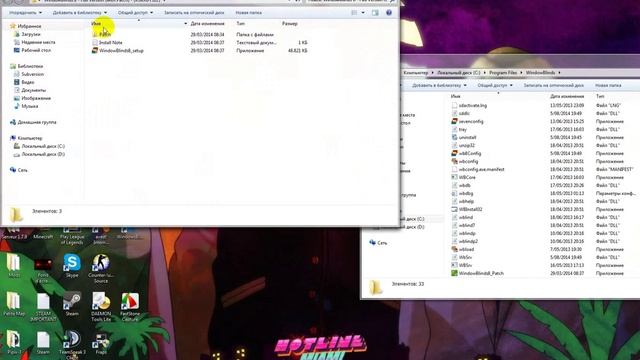The width and height of the screenshot is (640, 360).
Task: Click Новая папка in the front window
Action: pyautogui.click(x=249, y=13)
